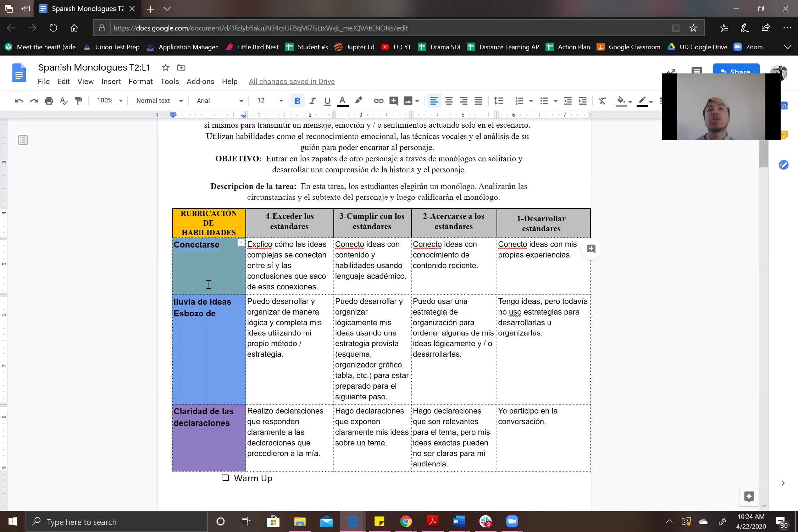
Task: Open the Add-ons menu
Action: [x=200, y=82]
